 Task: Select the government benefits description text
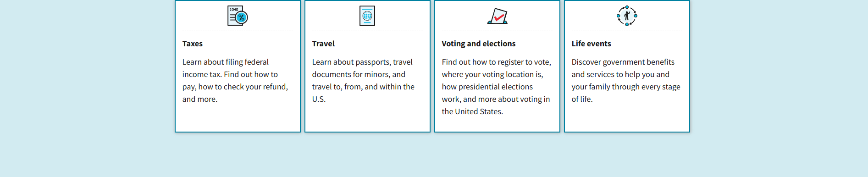tap(626, 80)
